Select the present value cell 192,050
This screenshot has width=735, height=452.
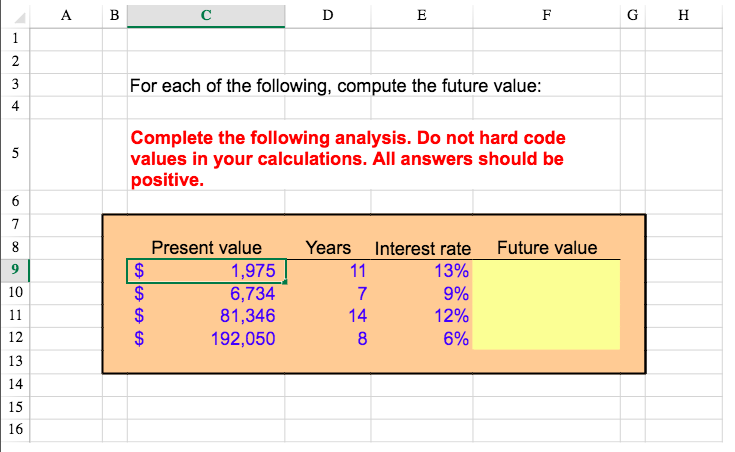coord(206,338)
